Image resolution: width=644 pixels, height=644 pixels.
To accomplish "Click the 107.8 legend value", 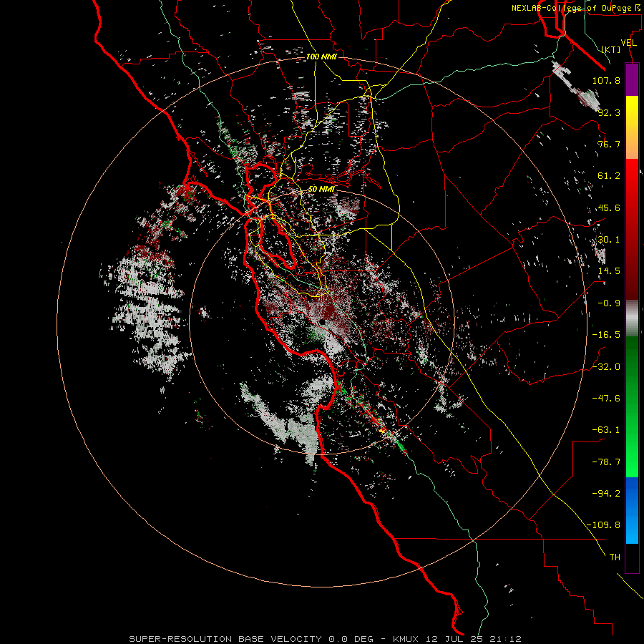I will (x=606, y=80).
